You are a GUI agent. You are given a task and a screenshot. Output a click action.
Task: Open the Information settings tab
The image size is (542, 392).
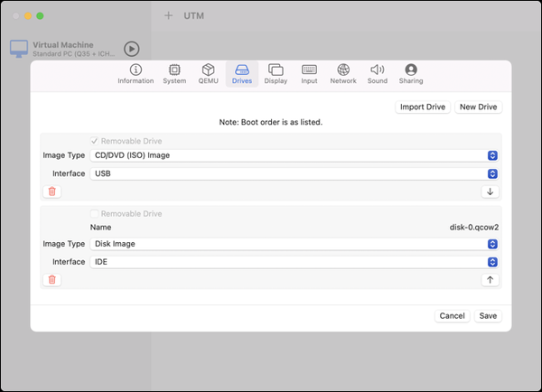click(135, 74)
